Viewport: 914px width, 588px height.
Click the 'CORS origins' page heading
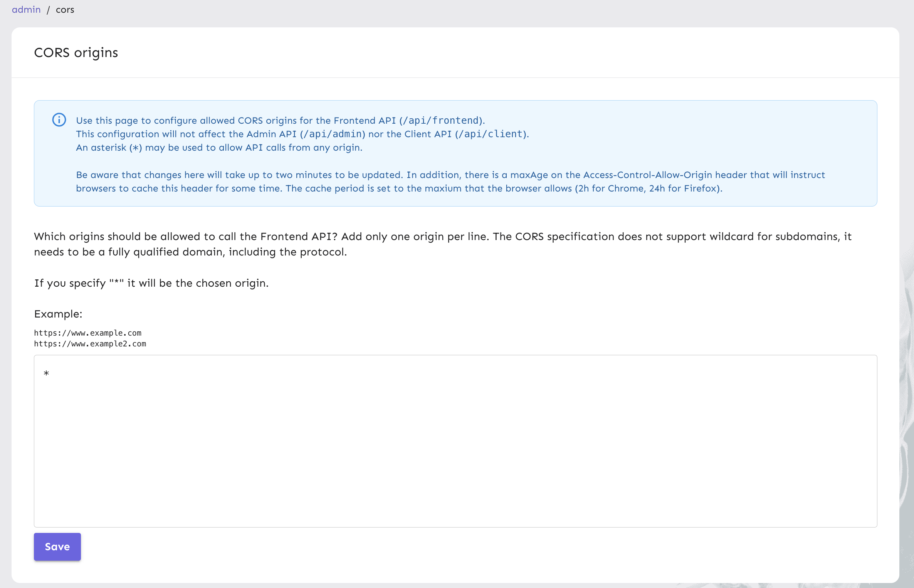[x=76, y=52]
